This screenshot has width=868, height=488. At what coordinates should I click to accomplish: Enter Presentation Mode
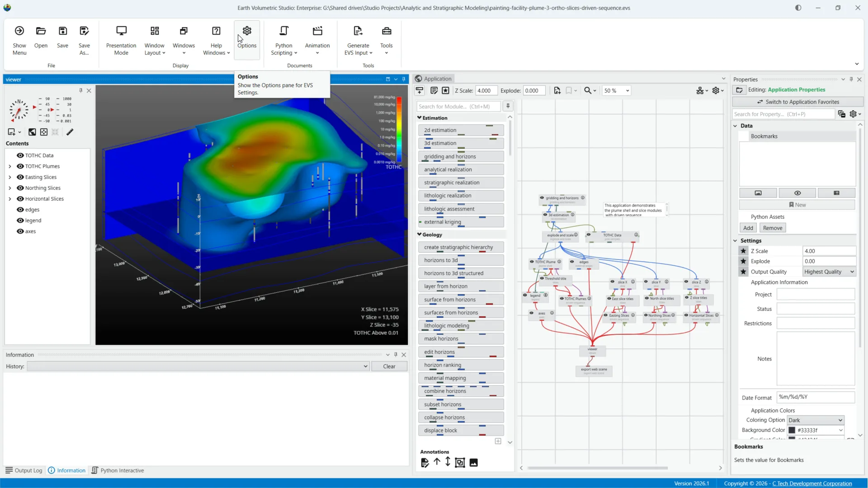pyautogui.click(x=121, y=40)
